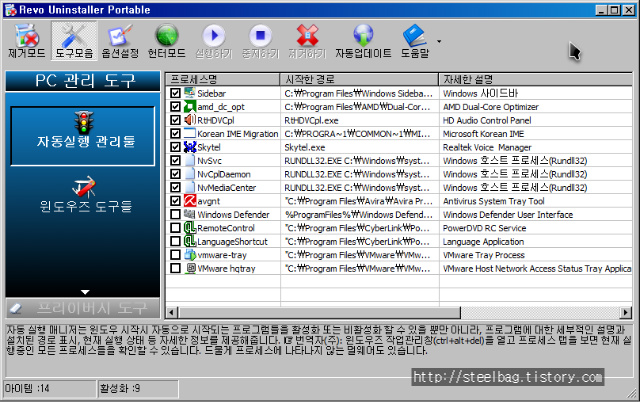Click the Skytel row icon
640x402 pixels.
pos(190,147)
